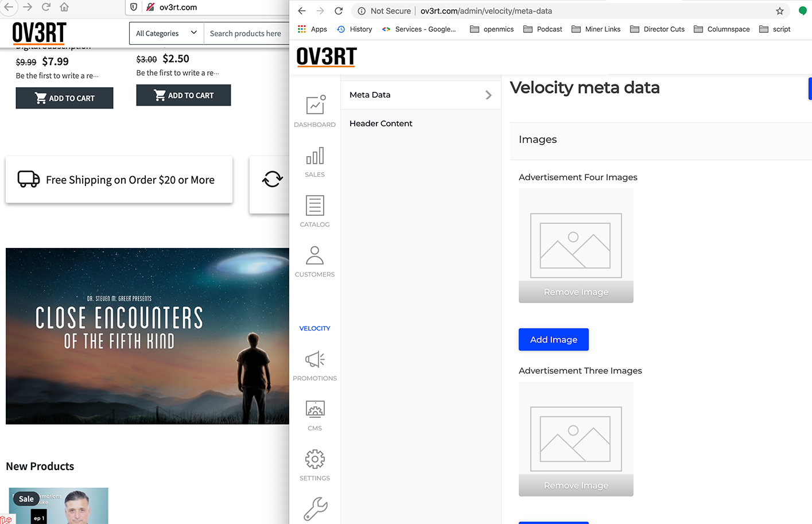Open the Director Cuts bookmark folder
The height and width of the screenshot is (524, 812).
click(x=657, y=29)
